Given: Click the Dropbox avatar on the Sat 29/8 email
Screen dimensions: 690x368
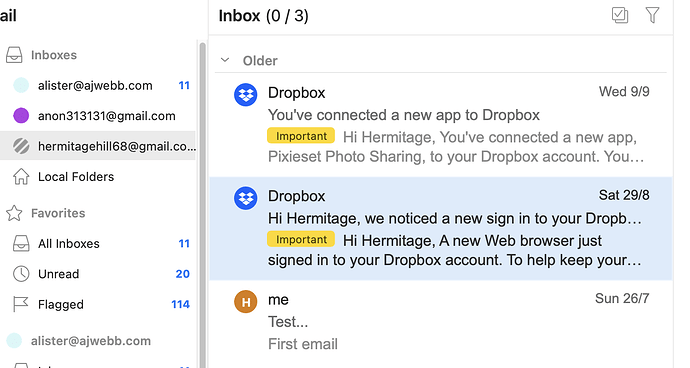Looking at the screenshot, I should tap(246, 198).
